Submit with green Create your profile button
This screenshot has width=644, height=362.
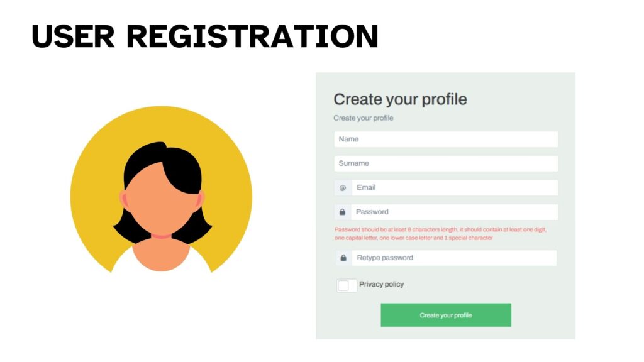446,315
